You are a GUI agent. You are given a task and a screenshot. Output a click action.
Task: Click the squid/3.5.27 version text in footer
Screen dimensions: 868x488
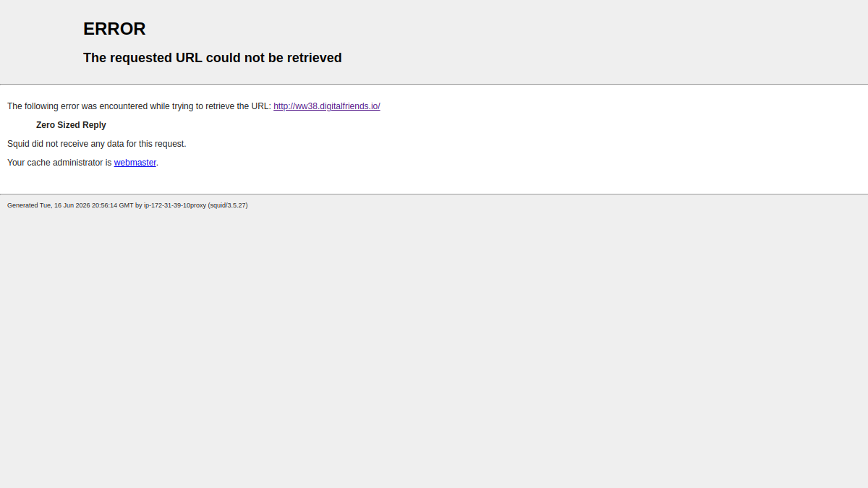point(228,205)
